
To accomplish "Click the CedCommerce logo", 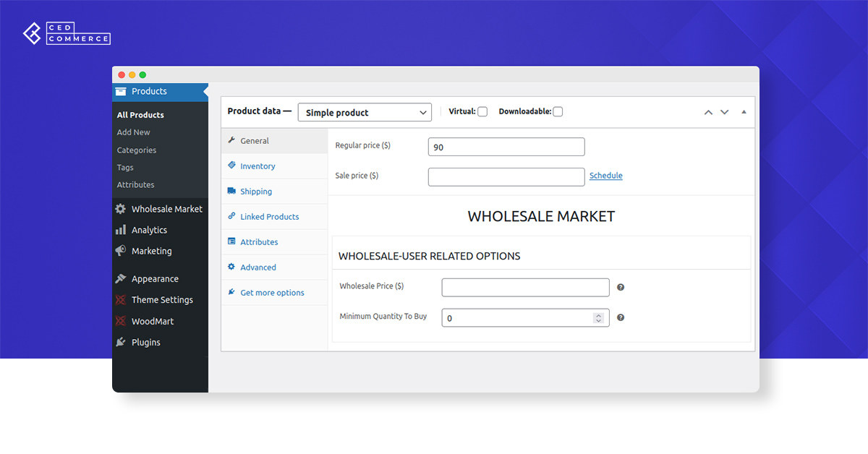I will 67,34.
